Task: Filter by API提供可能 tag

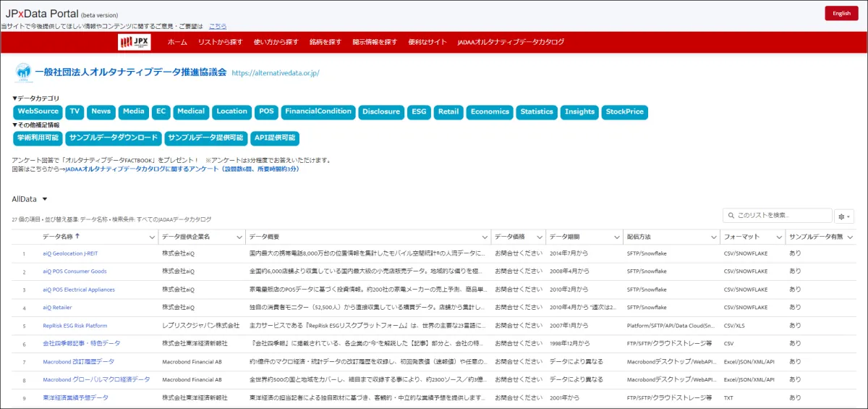Action: click(275, 138)
